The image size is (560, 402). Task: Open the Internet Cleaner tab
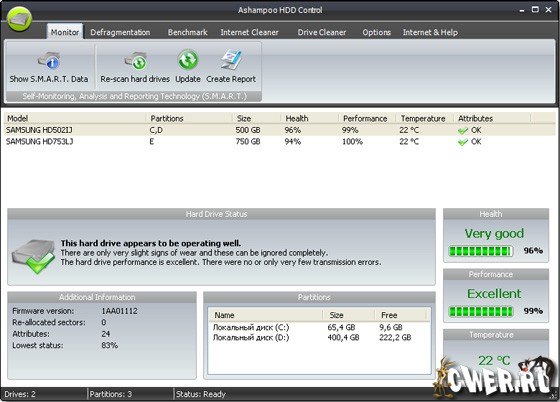tap(249, 32)
